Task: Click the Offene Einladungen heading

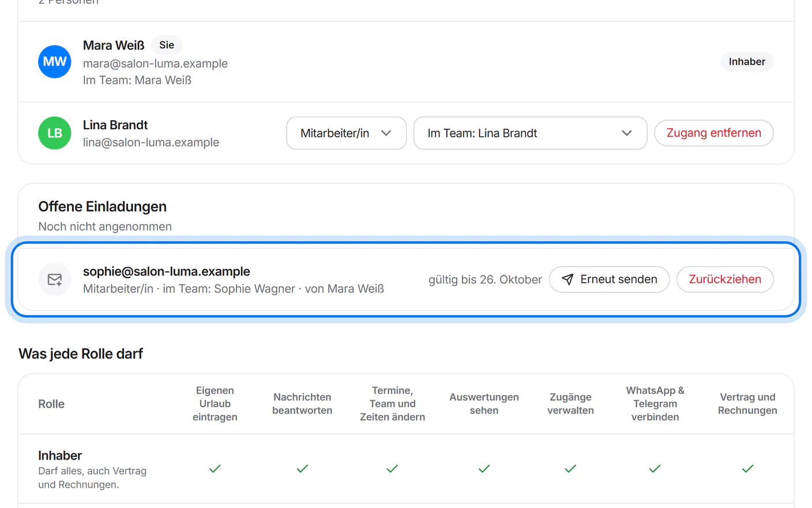Action: (x=103, y=207)
